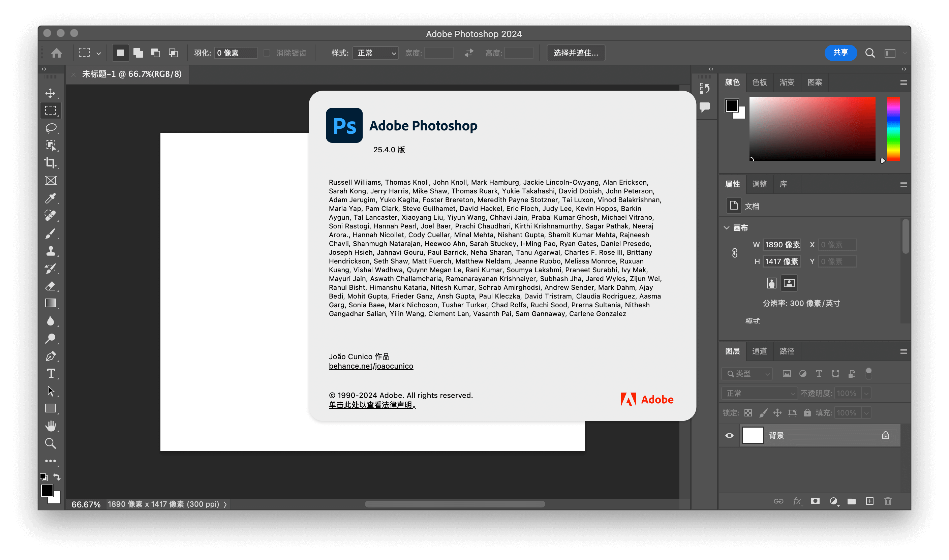Open the 填充 fill dropdown arrow
The height and width of the screenshot is (560, 949).
867,413
